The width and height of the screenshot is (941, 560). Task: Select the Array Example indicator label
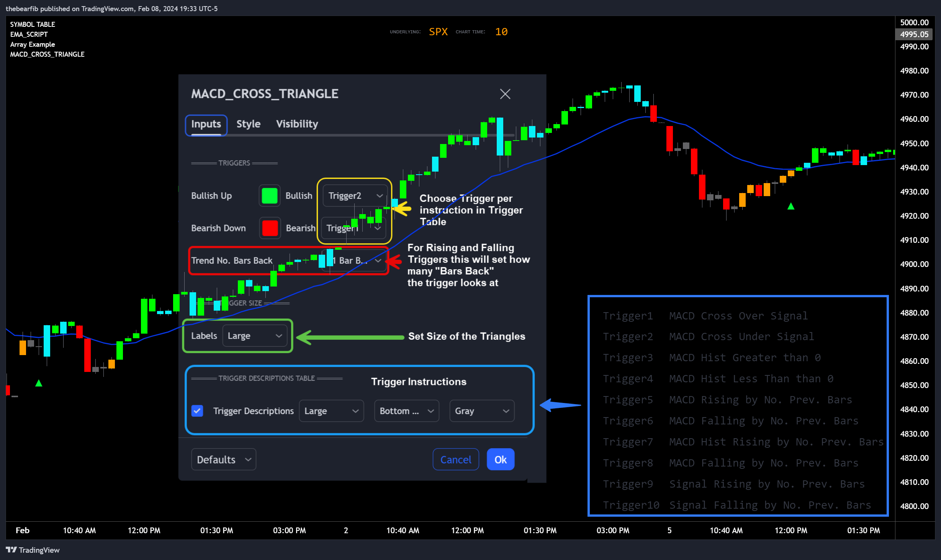click(x=33, y=44)
